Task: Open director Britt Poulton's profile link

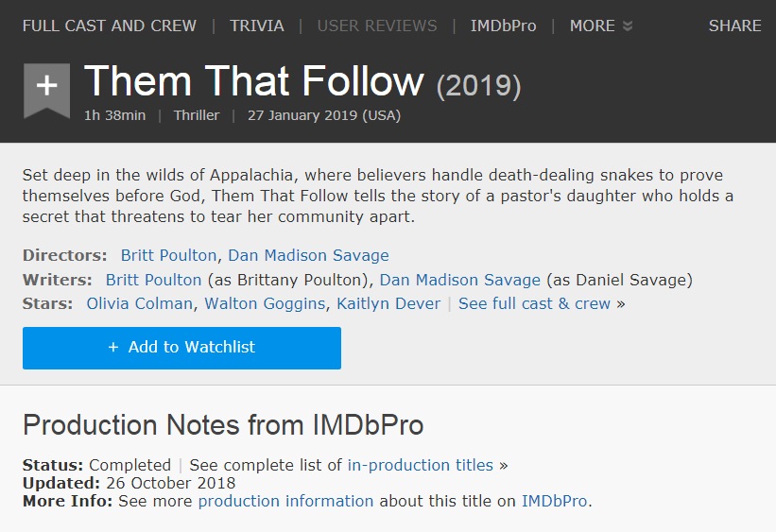Action: (x=168, y=255)
